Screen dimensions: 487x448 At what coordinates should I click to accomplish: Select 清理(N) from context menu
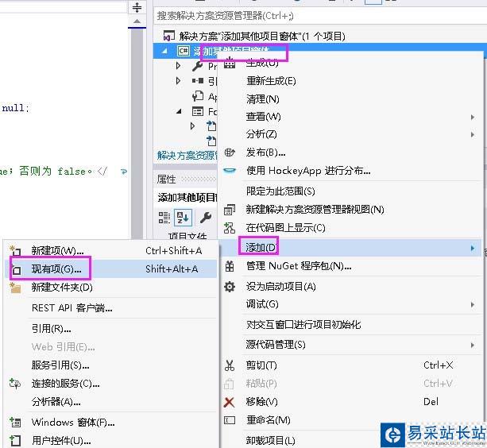262,99
